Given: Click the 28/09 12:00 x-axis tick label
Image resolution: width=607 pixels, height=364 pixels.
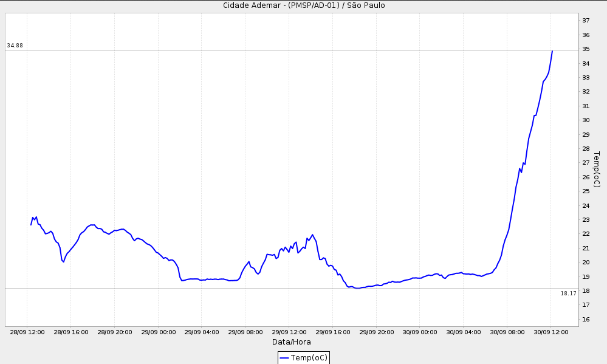Looking at the screenshot, I should coord(27,332).
